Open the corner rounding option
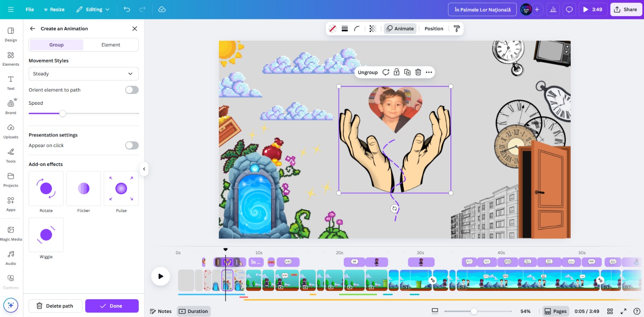Image resolution: width=644 pixels, height=317 pixels. pyautogui.click(x=357, y=29)
